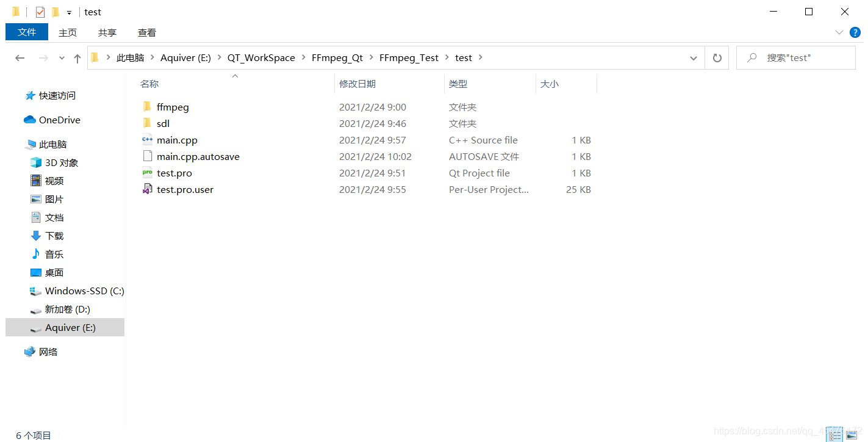Refresh the folder with the refresh icon
868x442 pixels.
coord(717,57)
